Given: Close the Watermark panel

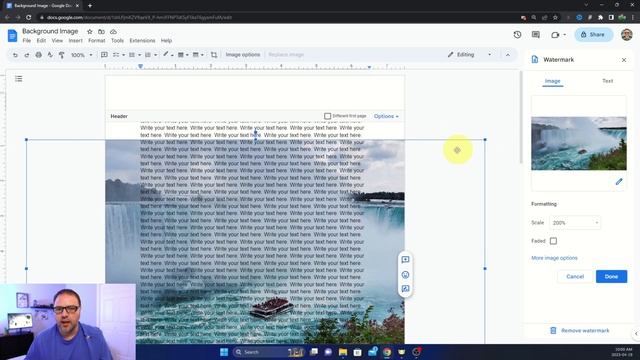Looking at the screenshot, I should click(x=624, y=60).
